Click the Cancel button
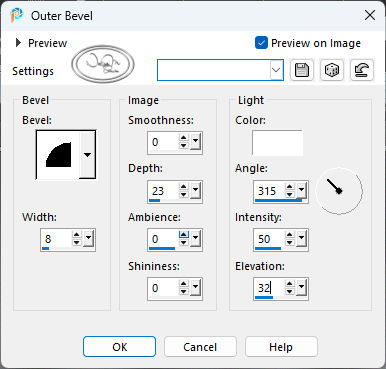386x369 pixels. [200, 347]
